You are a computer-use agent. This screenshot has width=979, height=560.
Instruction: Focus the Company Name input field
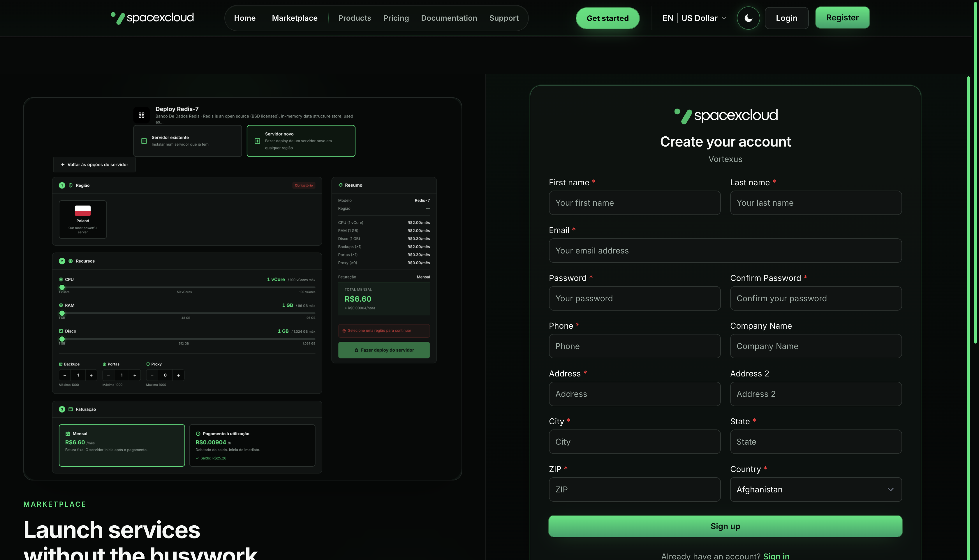pos(816,346)
